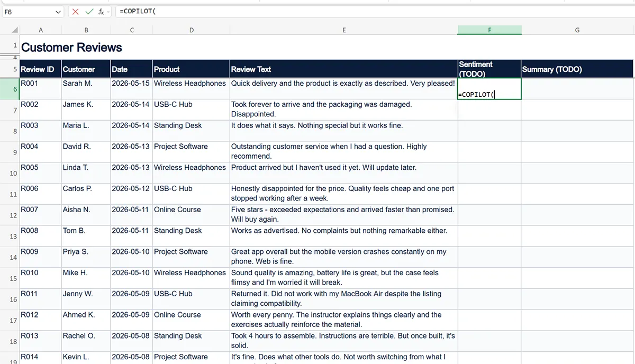Click the Review Text header cell
The image size is (635, 364).
point(344,69)
